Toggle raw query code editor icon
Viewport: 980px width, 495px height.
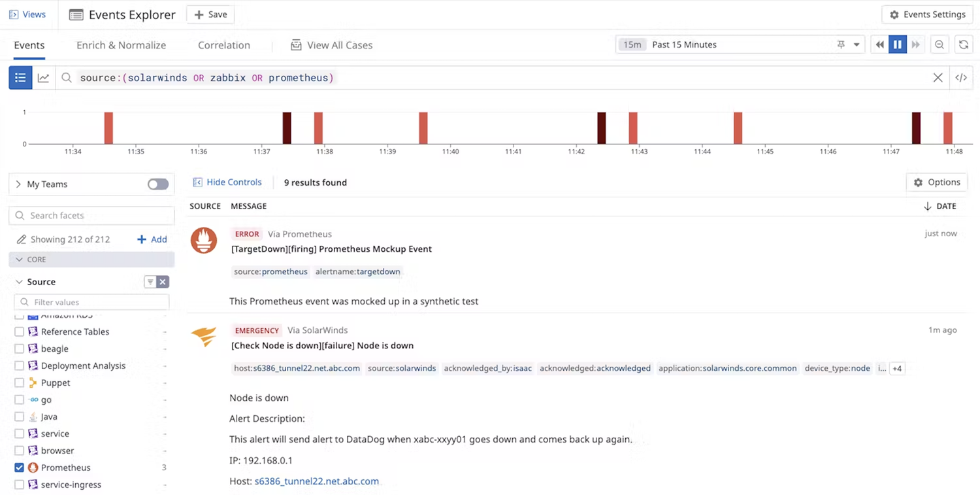961,78
